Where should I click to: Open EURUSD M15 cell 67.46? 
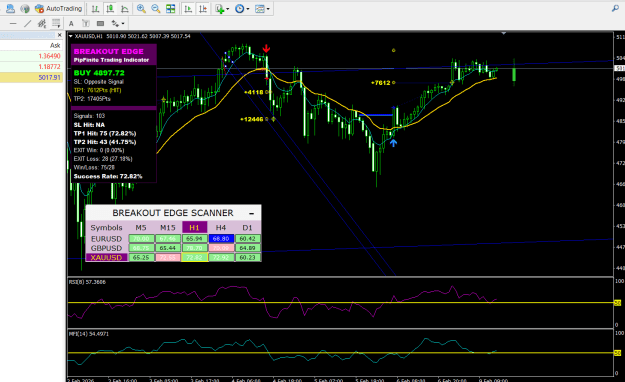168,239
